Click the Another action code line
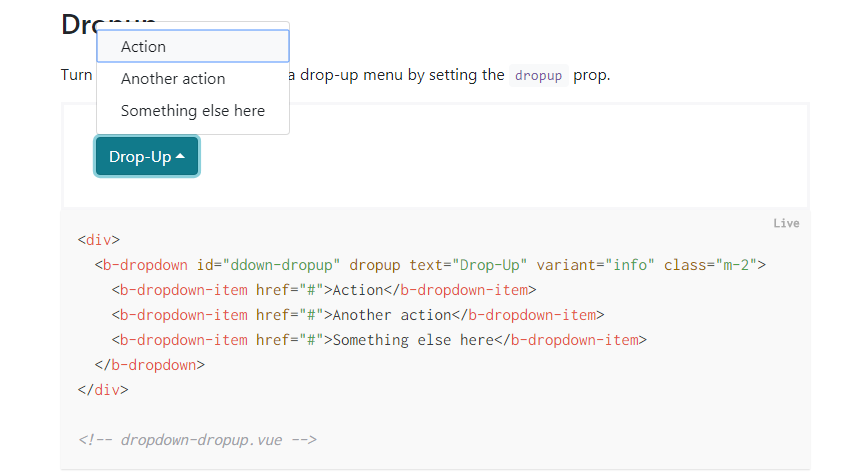This screenshot has height=474, width=844. pos(358,315)
